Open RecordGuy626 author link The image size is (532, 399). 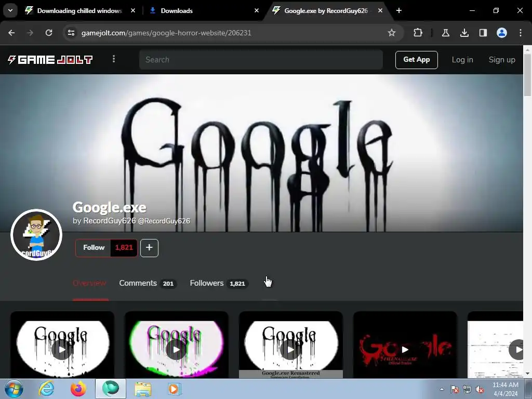pyautogui.click(x=110, y=221)
